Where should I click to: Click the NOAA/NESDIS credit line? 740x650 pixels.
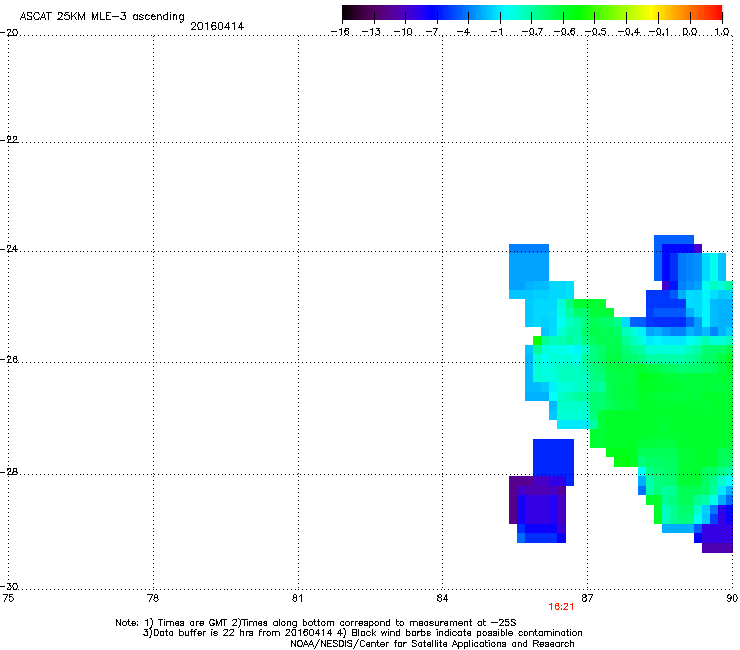pyautogui.click(x=432, y=644)
